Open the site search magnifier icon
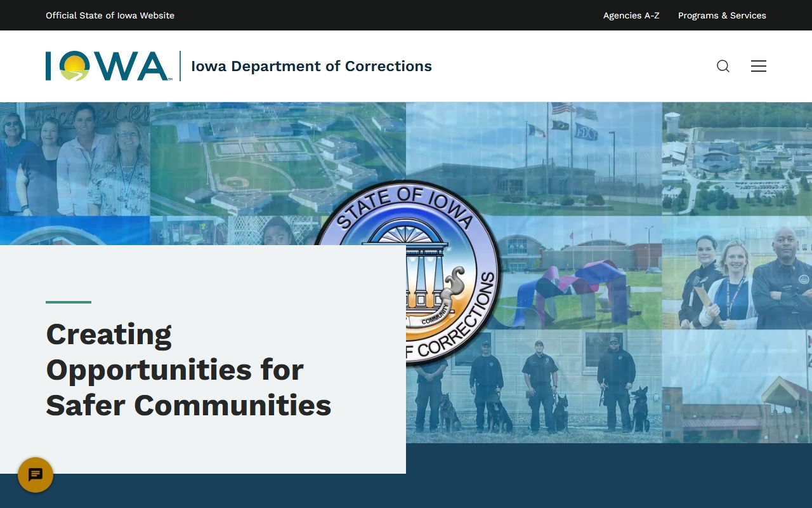This screenshot has height=508, width=812. coord(723,66)
